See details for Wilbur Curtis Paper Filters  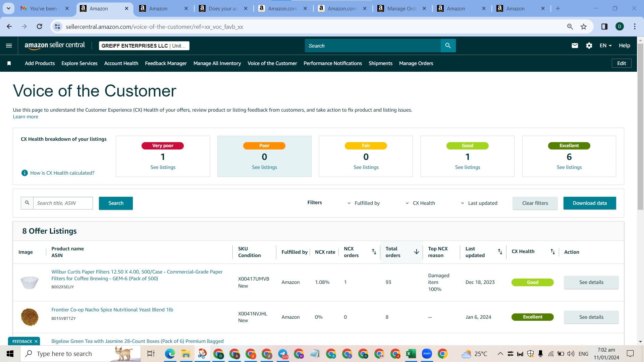point(591,282)
